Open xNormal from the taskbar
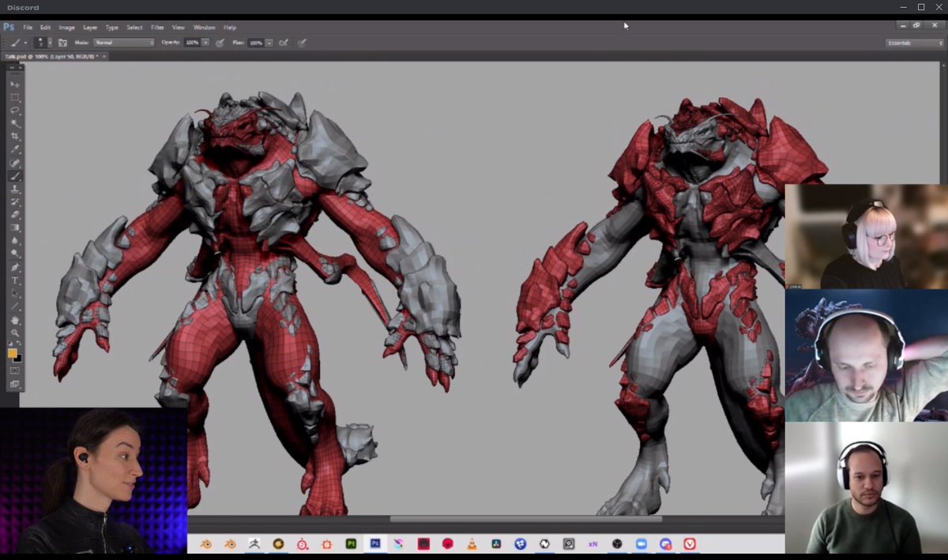Image resolution: width=948 pixels, height=560 pixels. pos(592,544)
